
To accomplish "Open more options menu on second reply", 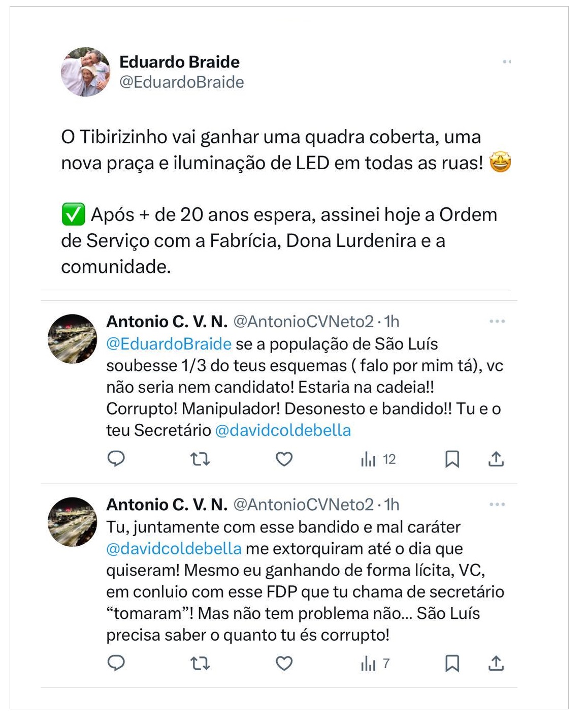I will (x=497, y=504).
